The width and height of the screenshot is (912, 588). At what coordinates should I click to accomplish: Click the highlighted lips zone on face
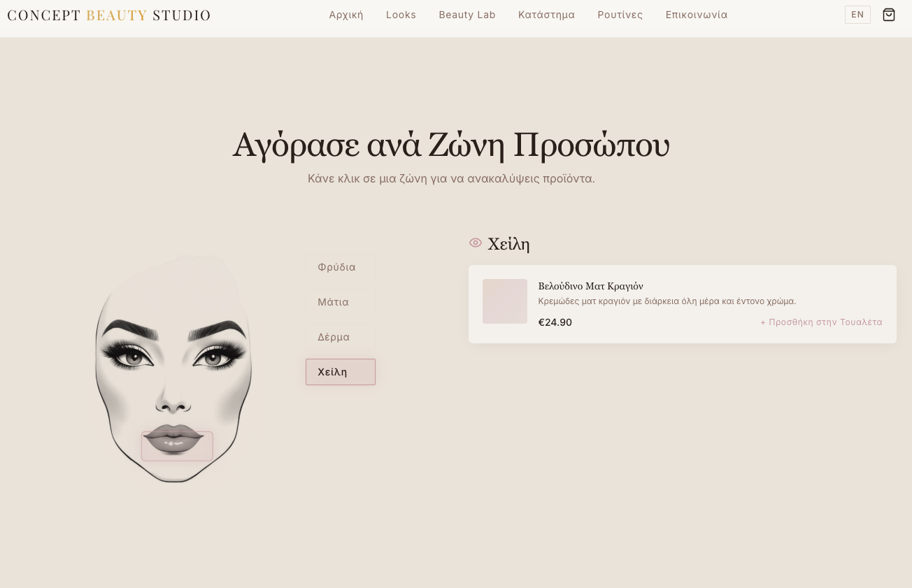tap(177, 446)
